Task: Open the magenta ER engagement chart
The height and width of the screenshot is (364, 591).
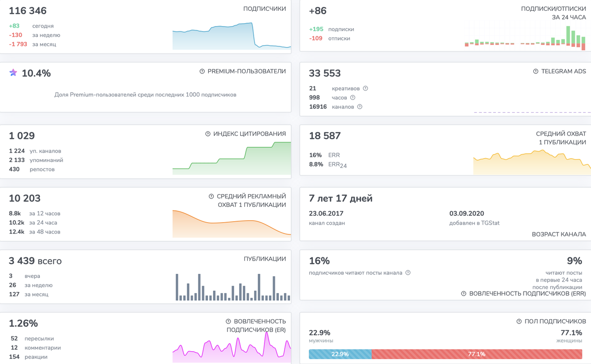Action: [x=231, y=347]
